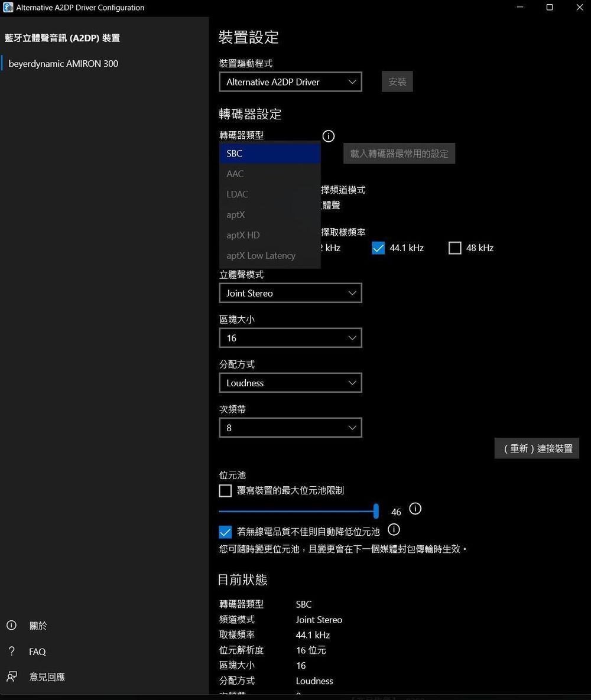The height and width of the screenshot is (700, 591).
Task: Open the 區塊大小 dropdown showing 16
Action: pyautogui.click(x=290, y=338)
